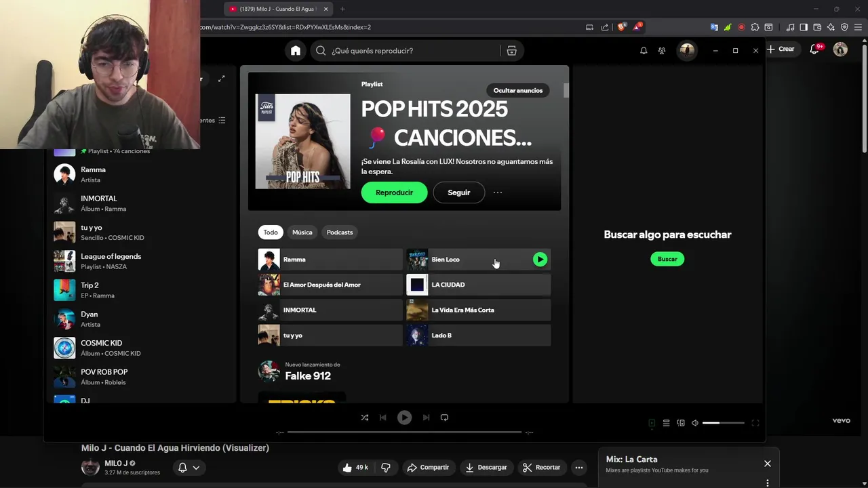Viewport: 868px width, 488px height.
Task: Like the YouTube video (49 k)
Action: coord(355,468)
